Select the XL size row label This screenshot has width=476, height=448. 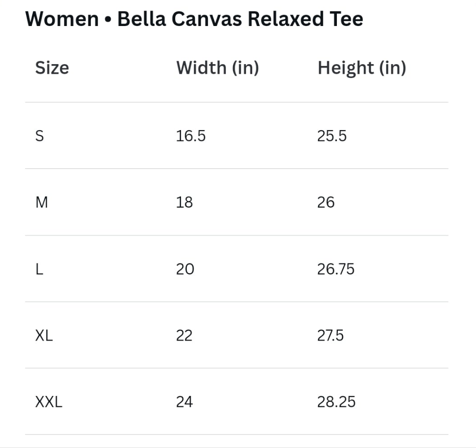[44, 336]
